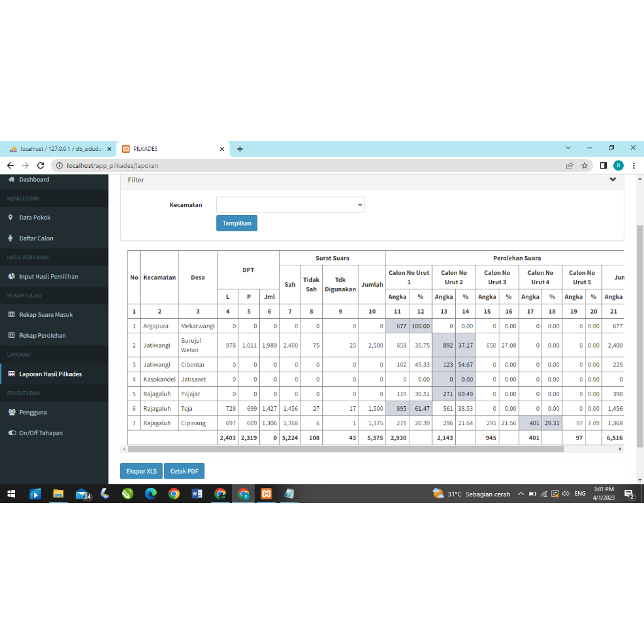Click the browser forward arrow

(25, 165)
